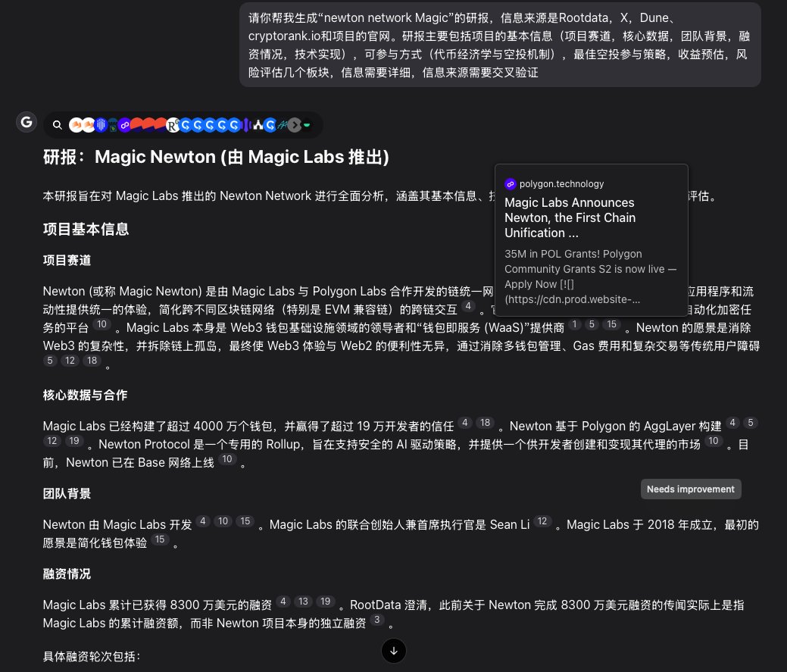The image size is (787, 672).
Task: Click the Google G avatar icon
Action: click(x=27, y=121)
